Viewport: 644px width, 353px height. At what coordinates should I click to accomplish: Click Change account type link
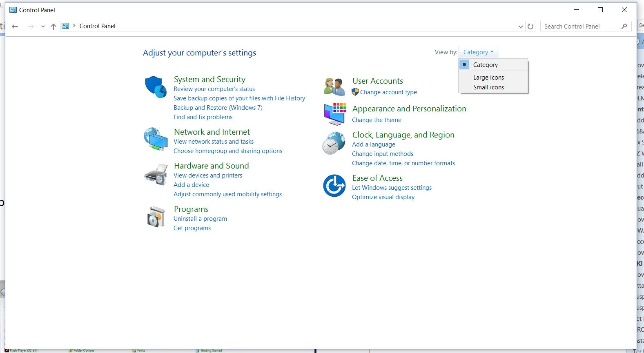[x=388, y=92]
